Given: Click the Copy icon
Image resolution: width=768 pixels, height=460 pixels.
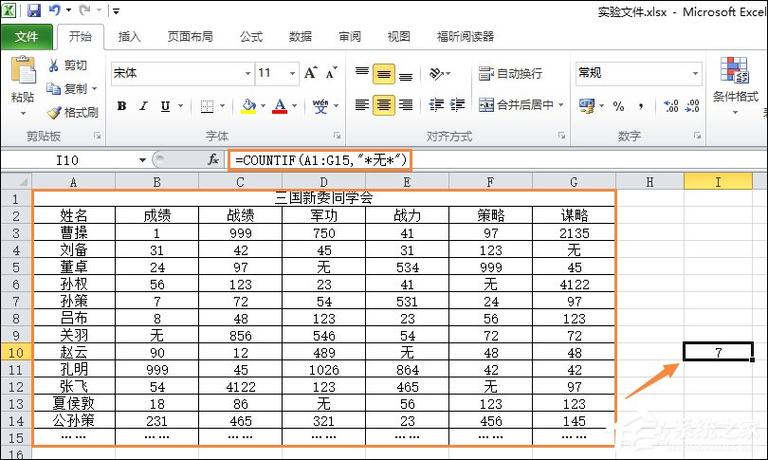Looking at the screenshot, I should [53, 89].
